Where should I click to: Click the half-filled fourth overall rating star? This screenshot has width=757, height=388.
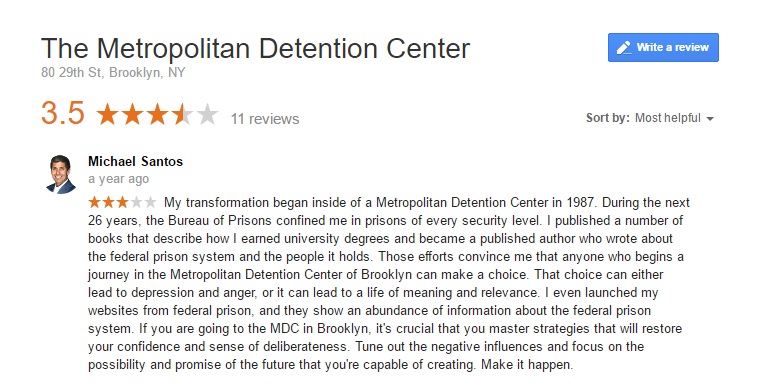182,115
